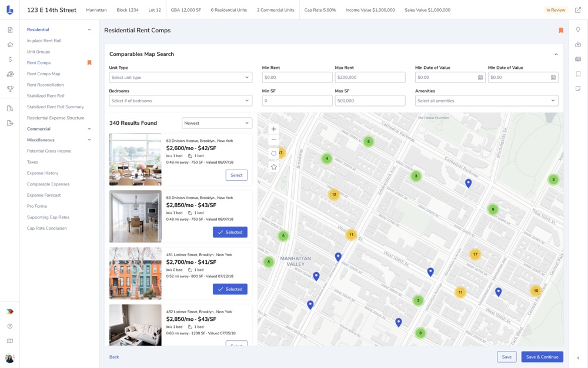
Task: Click the star icon on map controls
Action: tap(273, 167)
